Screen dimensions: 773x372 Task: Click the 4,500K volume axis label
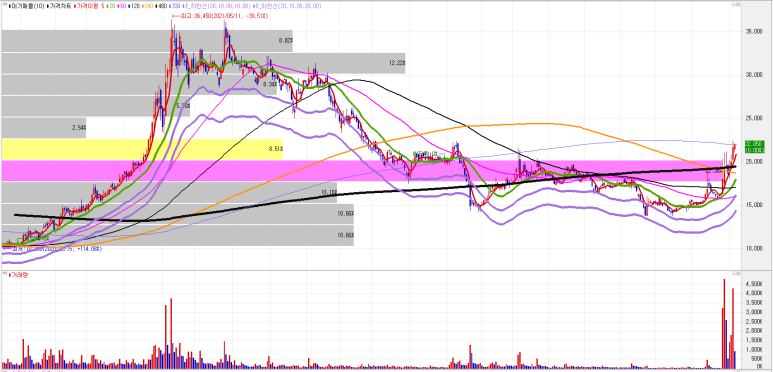755,284
